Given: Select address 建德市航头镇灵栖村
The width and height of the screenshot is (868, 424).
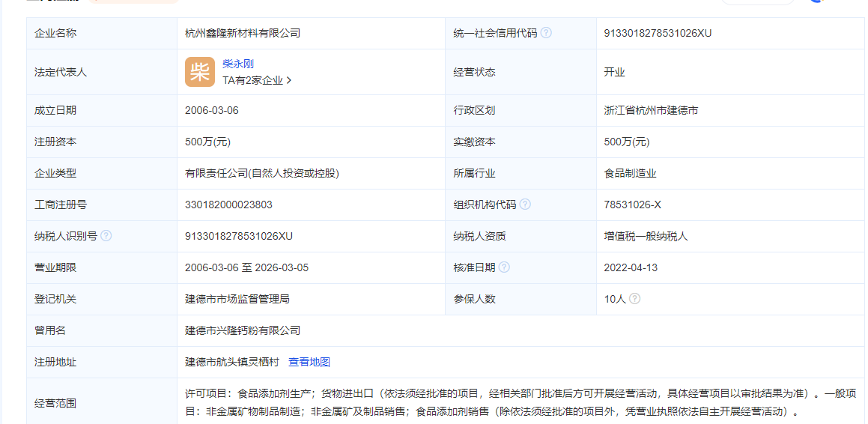Looking at the screenshot, I should pos(232,362).
